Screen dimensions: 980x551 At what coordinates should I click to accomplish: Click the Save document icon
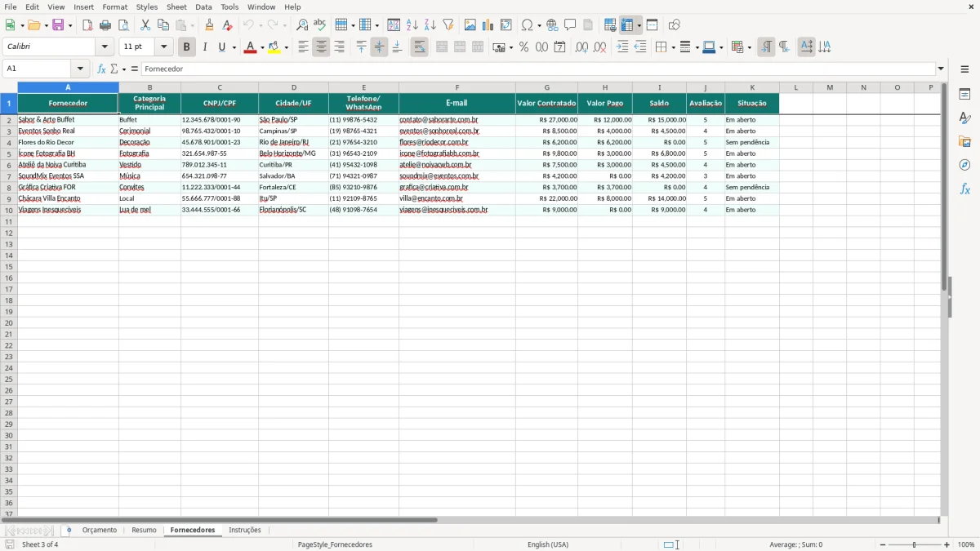click(x=58, y=25)
